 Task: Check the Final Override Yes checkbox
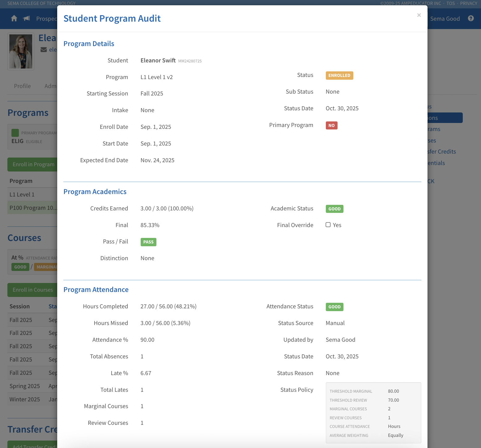[328, 225]
